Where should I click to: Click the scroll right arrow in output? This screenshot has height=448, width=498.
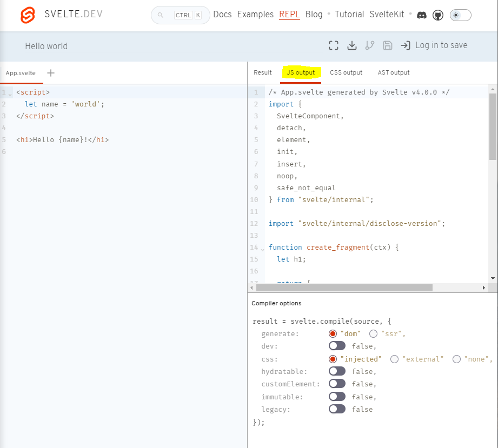click(x=483, y=287)
